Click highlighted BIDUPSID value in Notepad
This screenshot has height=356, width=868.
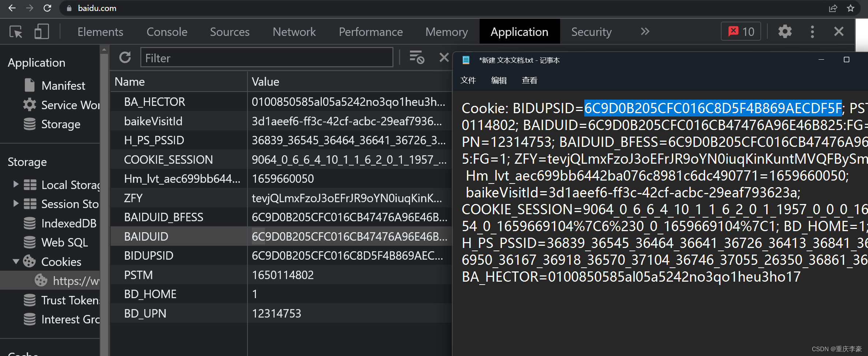(x=713, y=108)
